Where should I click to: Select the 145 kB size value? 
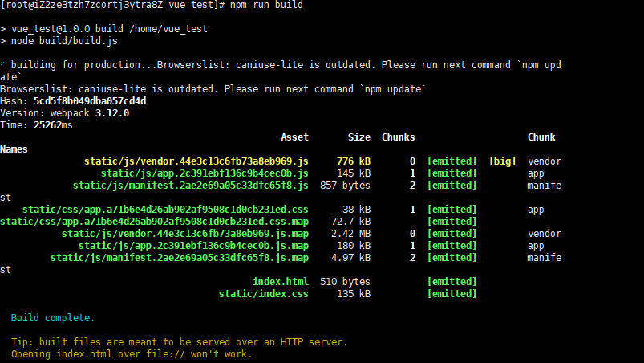tap(354, 173)
